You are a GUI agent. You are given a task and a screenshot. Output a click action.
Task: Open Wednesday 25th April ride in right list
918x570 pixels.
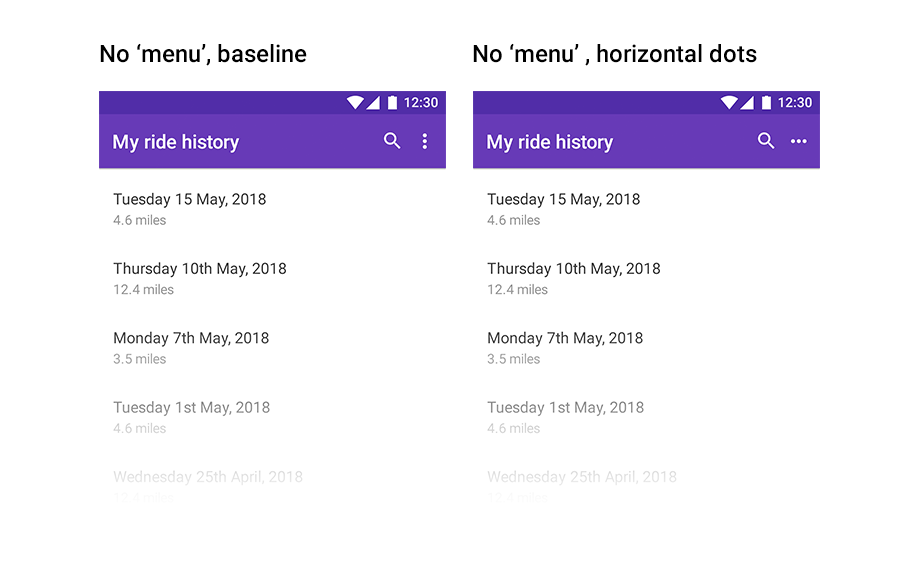pyautogui.click(x=646, y=486)
